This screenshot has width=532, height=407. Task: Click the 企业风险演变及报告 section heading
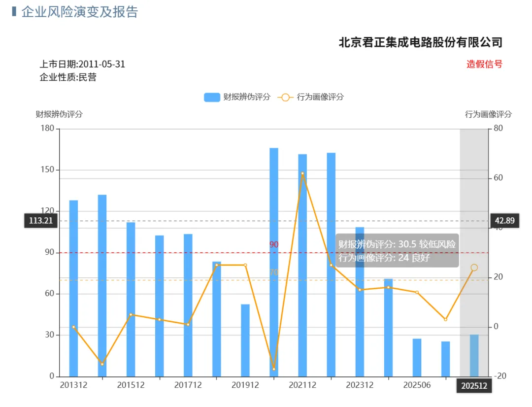coord(80,12)
